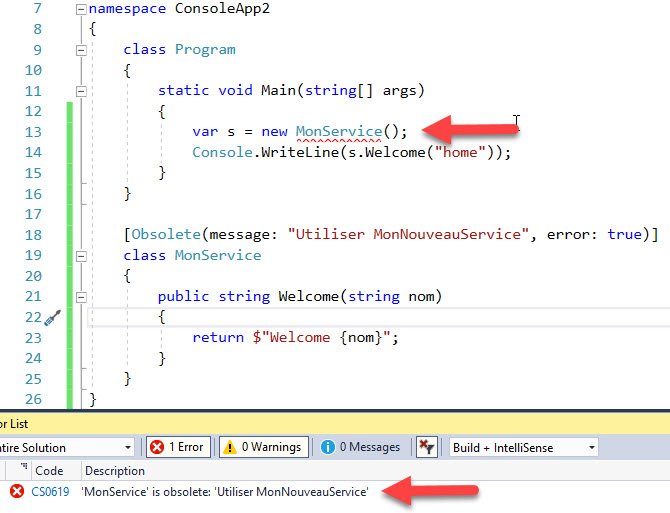The height and width of the screenshot is (513, 670).
Task: Select the Error List panel tab title
Action: point(14,424)
